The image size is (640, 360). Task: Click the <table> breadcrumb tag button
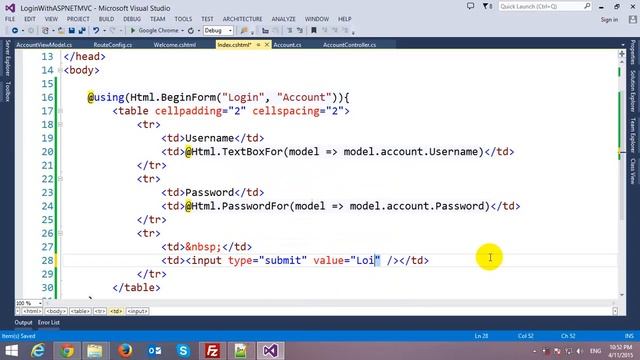point(80,311)
